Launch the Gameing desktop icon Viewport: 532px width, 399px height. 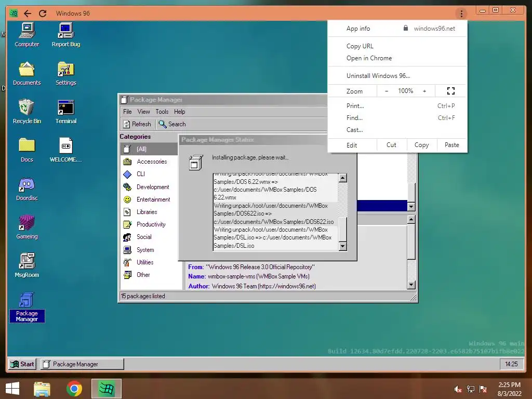click(x=27, y=228)
